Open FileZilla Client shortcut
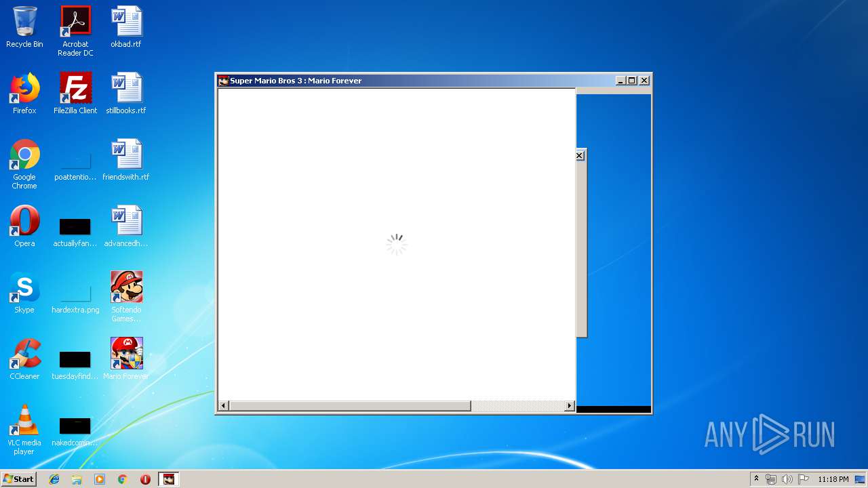Viewport: 868px width, 488px height. click(75, 94)
